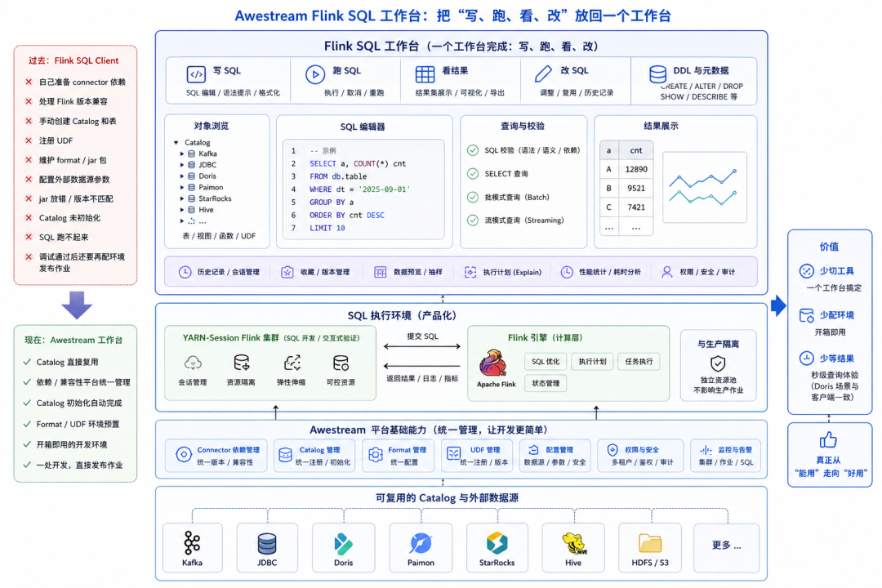
Task: Click the Hive bee logo
Action: [x=574, y=544]
